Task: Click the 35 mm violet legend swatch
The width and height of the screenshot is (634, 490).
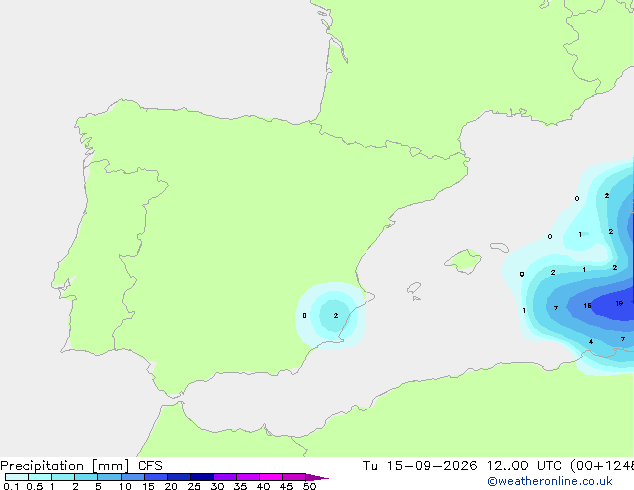Action: [x=248, y=477]
